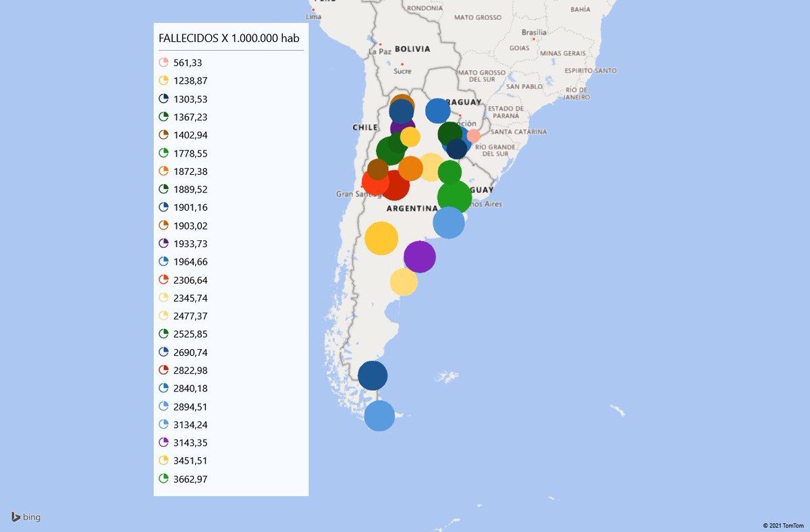The height and width of the screenshot is (532, 810).
Task: Open the © 2021 TomTom attribution
Action: pyautogui.click(x=784, y=525)
